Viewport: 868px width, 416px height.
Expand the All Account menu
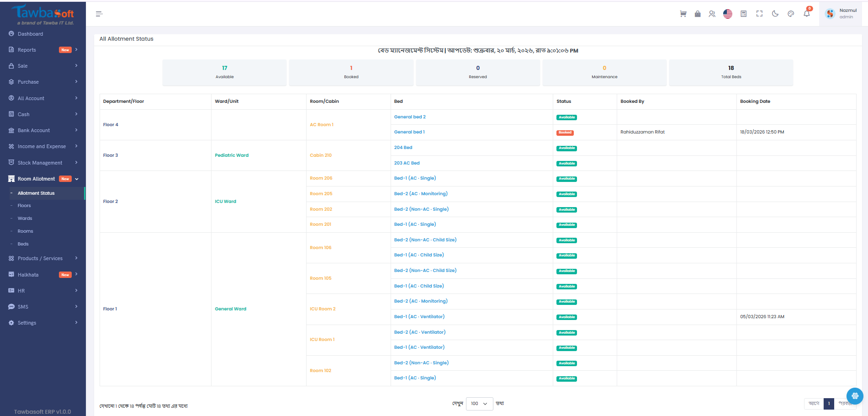coord(43,98)
